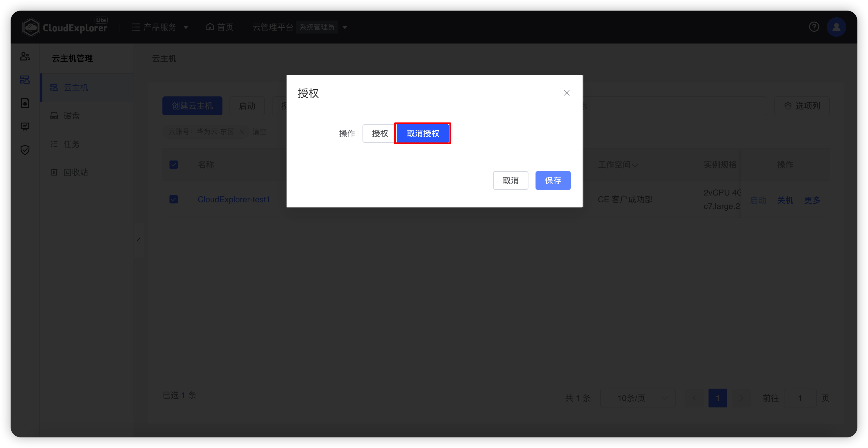The height and width of the screenshot is (448, 868).
Task: Open the CloudExplorer-test1 instance link
Action: pyautogui.click(x=234, y=200)
